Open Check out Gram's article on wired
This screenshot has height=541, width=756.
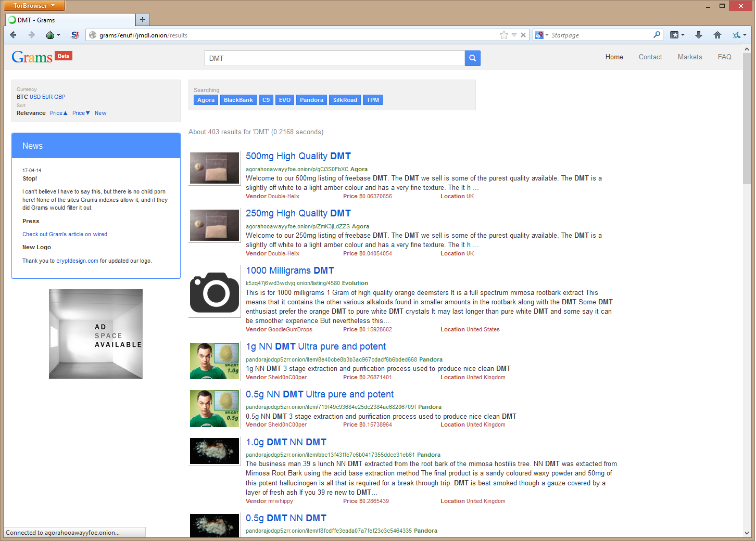click(65, 234)
